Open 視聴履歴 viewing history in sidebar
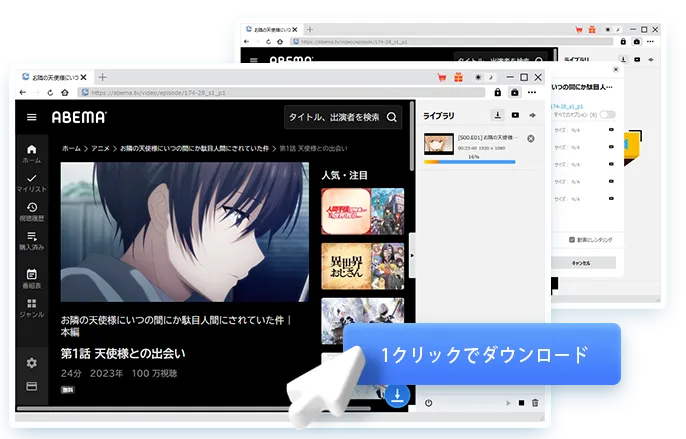This screenshot has width=686, height=439. click(32, 212)
